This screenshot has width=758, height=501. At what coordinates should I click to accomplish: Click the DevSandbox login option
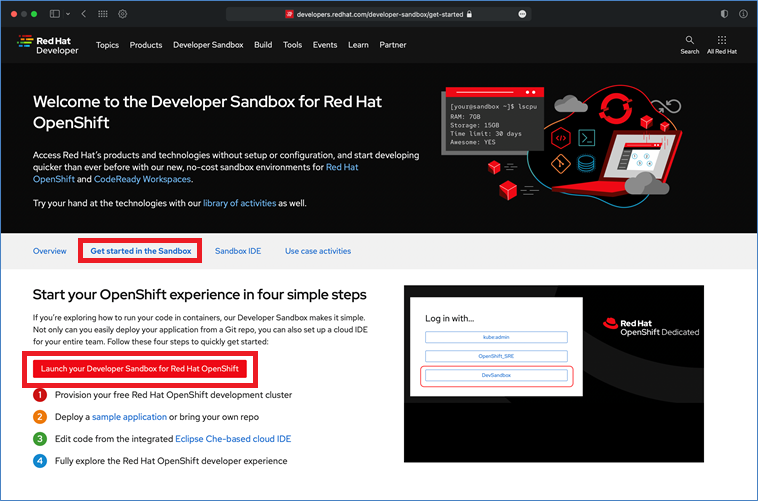pos(496,375)
